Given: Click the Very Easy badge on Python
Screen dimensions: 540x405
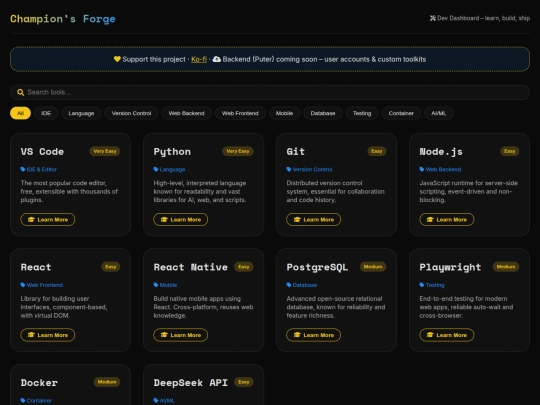Looking at the screenshot, I should pos(238,151).
